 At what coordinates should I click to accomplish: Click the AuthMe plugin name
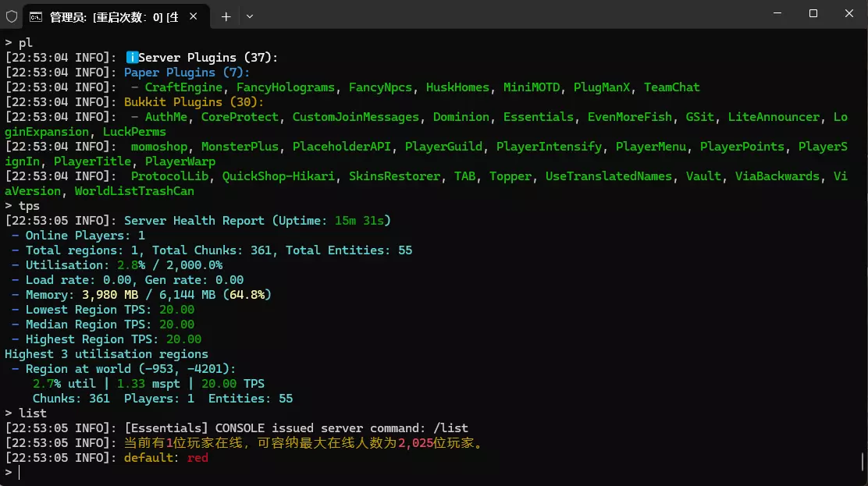166,117
